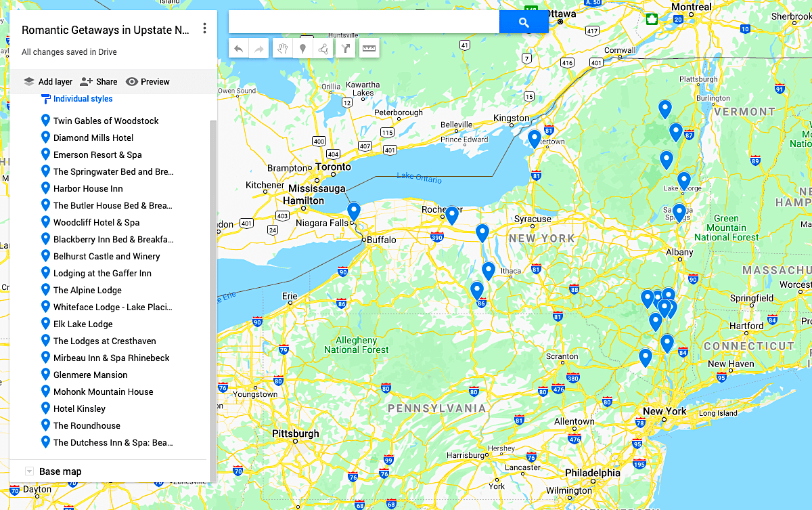Select The Lodges at Cresthaven entry
Image resolution: width=812 pixels, height=510 pixels.
pos(105,341)
